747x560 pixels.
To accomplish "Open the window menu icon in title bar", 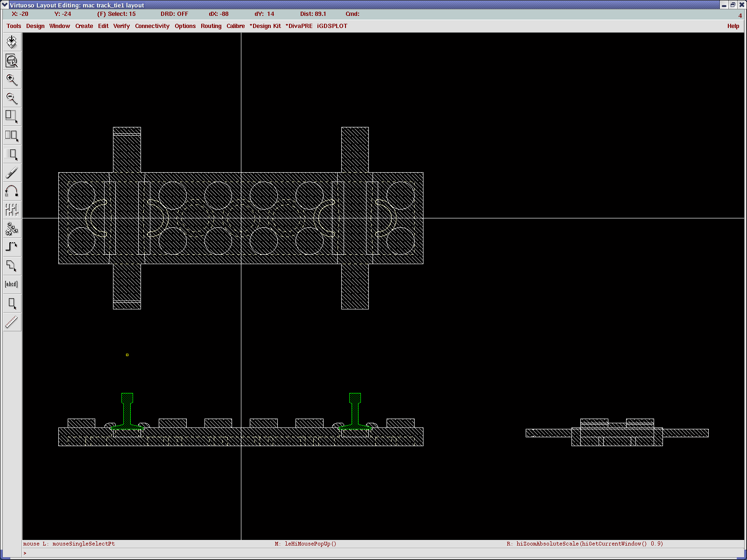I will pos(5,5).
